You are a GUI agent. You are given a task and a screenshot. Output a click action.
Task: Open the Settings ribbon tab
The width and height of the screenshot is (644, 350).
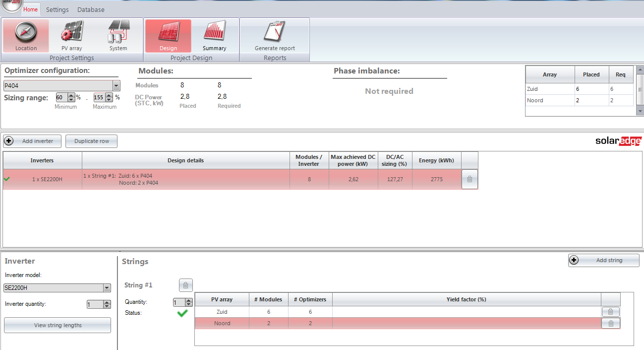pos(57,9)
